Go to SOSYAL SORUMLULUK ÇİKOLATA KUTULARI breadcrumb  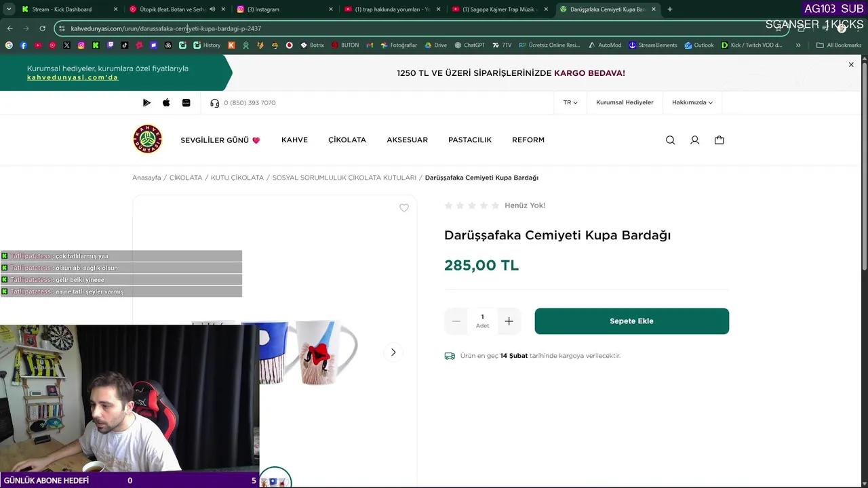pos(344,178)
